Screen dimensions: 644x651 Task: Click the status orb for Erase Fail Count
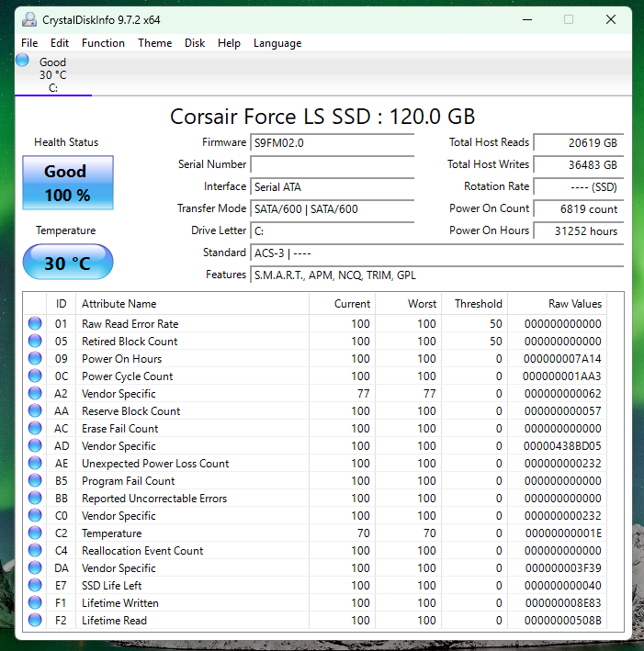(35, 428)
